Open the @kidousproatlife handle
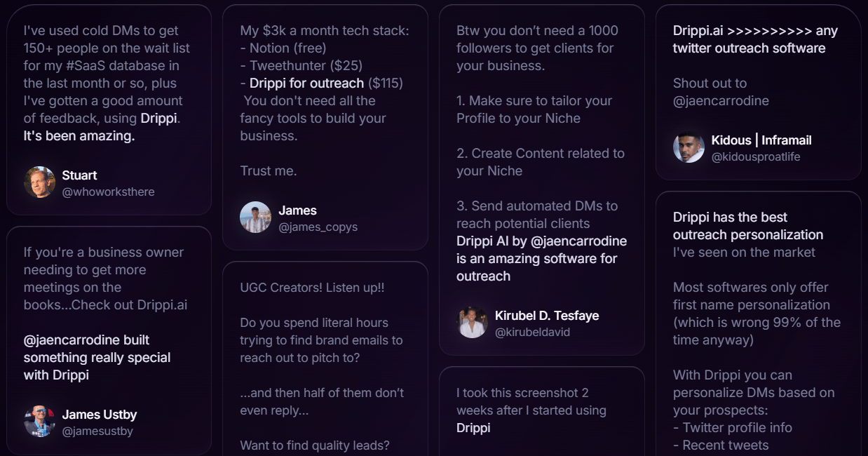 coord(755,156)
